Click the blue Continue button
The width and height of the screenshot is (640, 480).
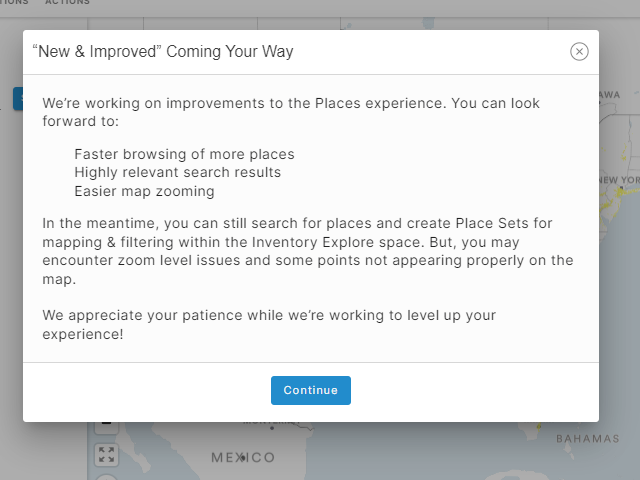311,390
